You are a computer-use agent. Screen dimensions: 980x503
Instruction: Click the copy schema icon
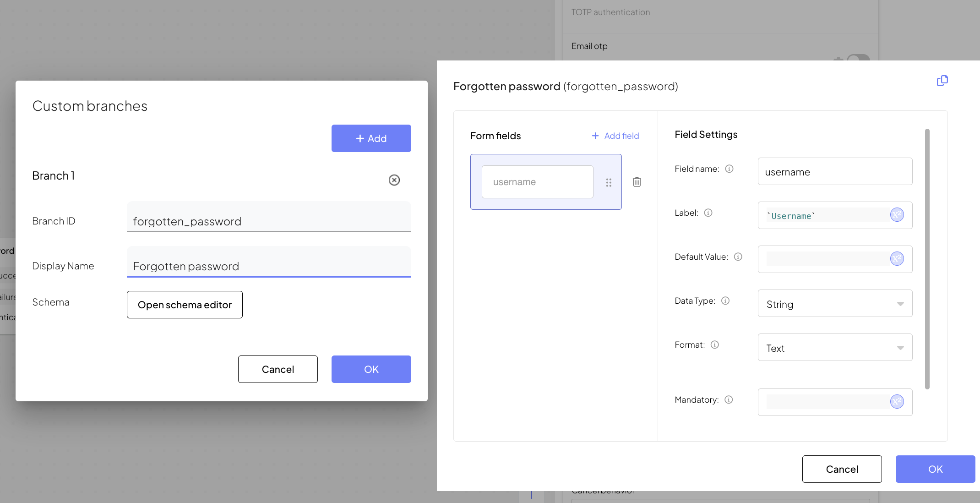[x=942, y=81]
